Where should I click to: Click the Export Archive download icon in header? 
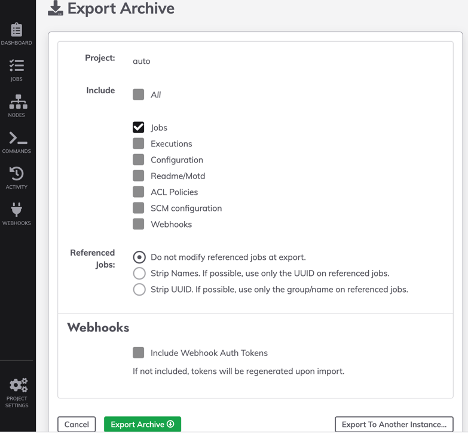(x=55, y=8)
